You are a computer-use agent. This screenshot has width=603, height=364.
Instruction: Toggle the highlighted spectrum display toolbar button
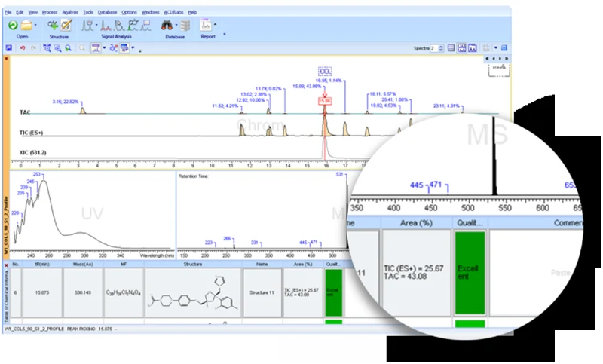click(x=96, y=48)
